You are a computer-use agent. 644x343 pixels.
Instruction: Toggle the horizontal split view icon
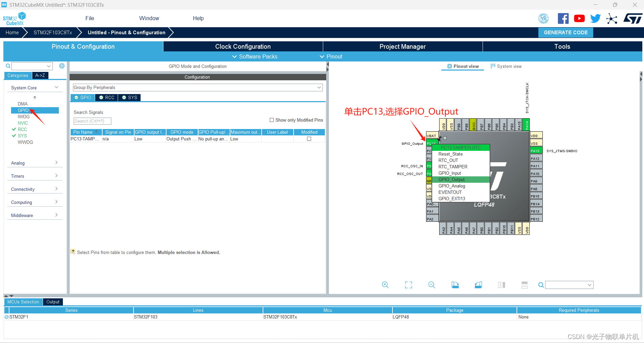[525, 285]
